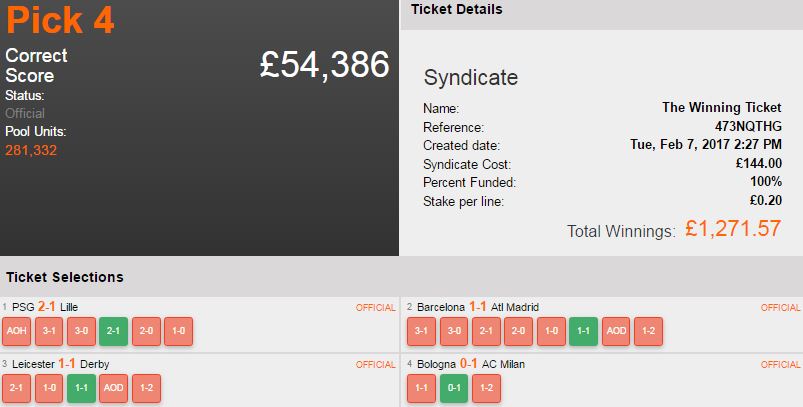Click the Ticket Details header
This screenshot has height=407, width=803.
457,10
